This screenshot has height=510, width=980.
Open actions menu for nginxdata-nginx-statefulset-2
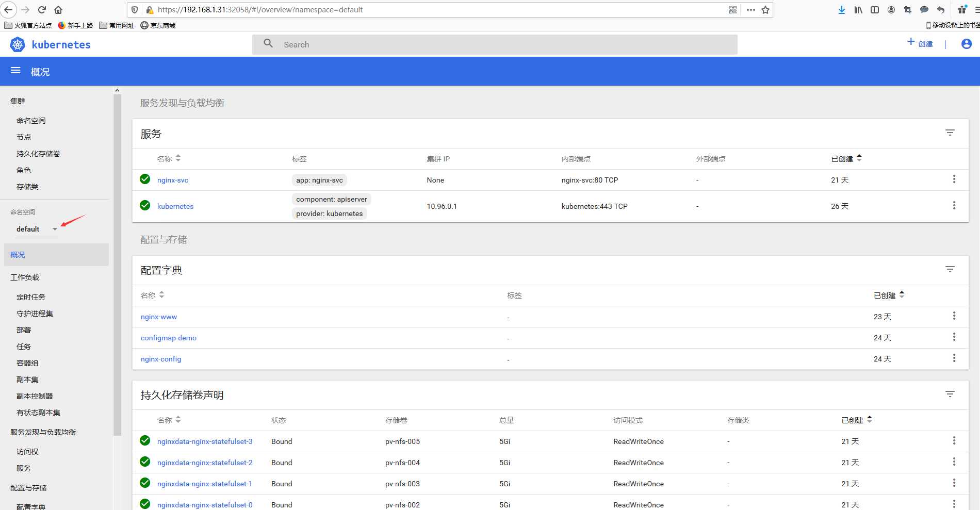[954, 462]
